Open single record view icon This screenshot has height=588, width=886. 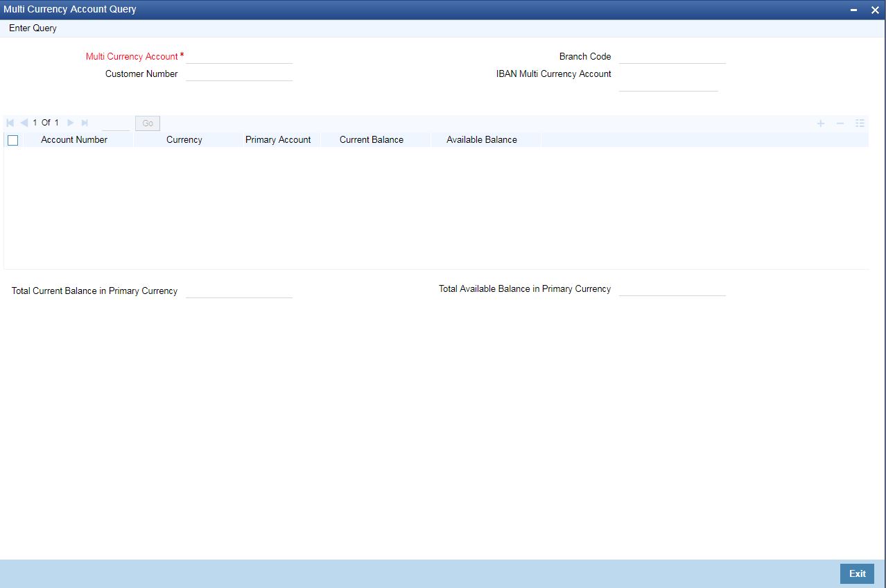pos(860,123)
